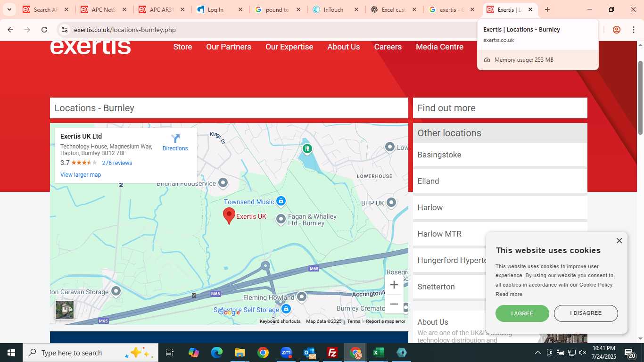Click Caravan Storage map marker
Image resolution: width=644 pixels, height=362 pixels.
coord(116,291)
